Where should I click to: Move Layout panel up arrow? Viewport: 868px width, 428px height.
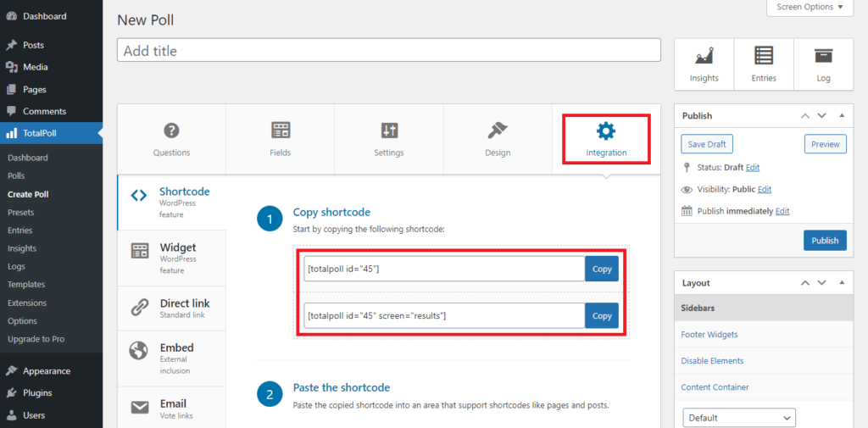805,282
